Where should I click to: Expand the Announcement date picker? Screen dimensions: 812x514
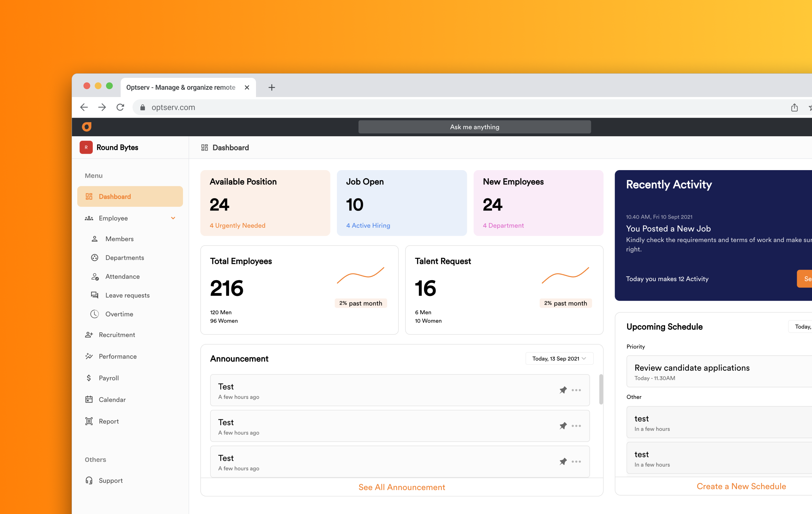(x=559, y=358)
